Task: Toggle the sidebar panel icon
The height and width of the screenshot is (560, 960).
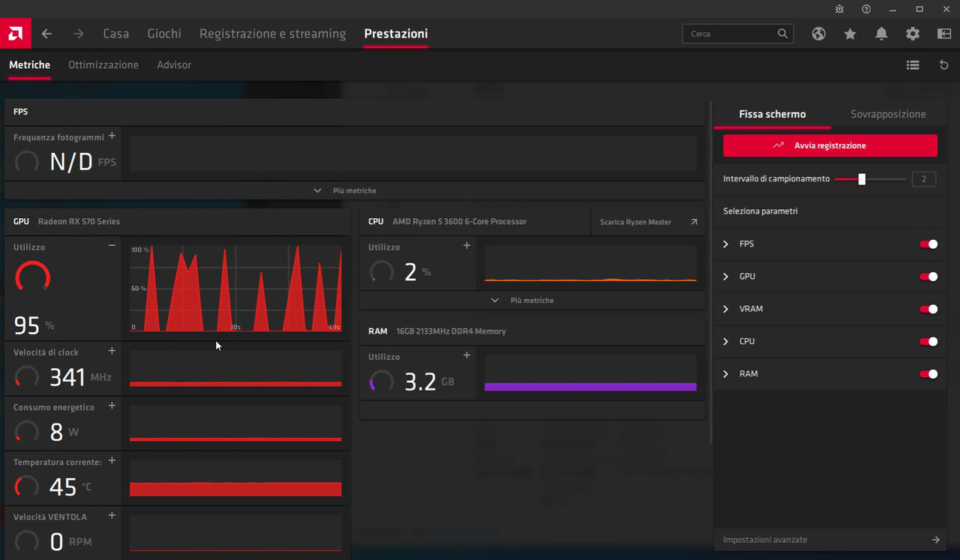Action: coord(944,34)
